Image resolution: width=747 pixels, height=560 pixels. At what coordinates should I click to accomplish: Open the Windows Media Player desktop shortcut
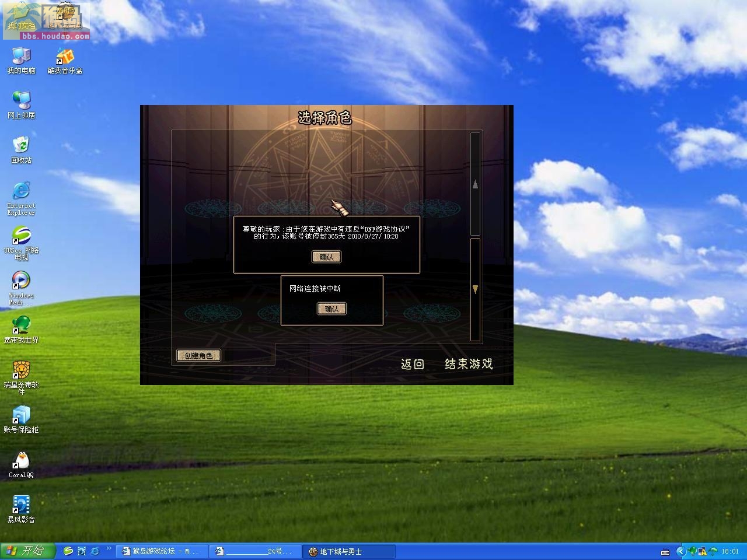[x=22, y=288]
